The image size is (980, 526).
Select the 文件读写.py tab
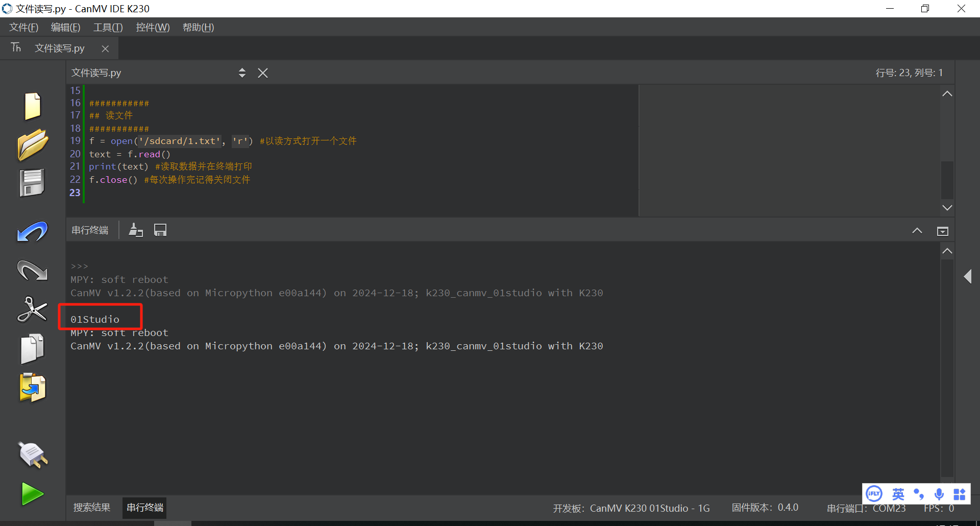tap(60, 49)
